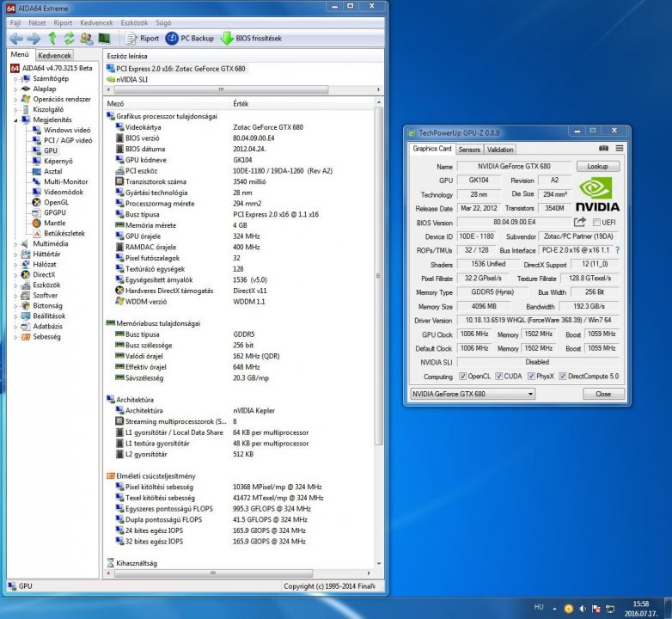Toggle the UEFI checkbox
672x619 pixels.
tap(597, 223)
